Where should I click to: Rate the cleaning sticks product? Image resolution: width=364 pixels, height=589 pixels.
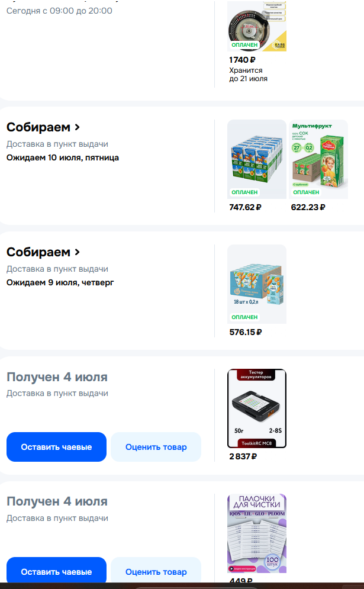[156, 572]
